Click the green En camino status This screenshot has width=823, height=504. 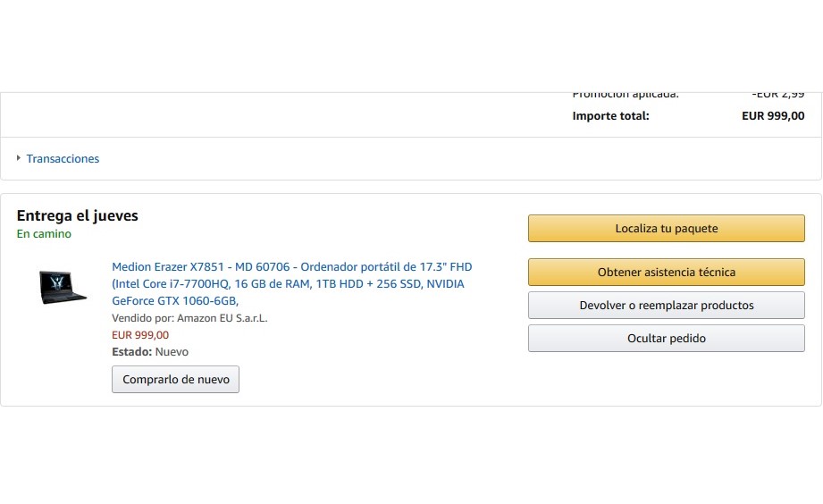point(44,234)
